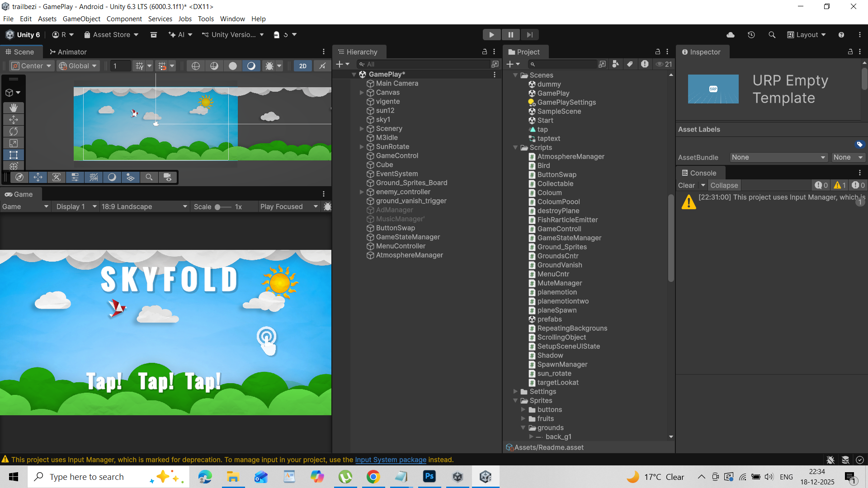Select the Rect transform tool
Screen dimensions: 868x488
pyautogui.click(x=14, y=155)
